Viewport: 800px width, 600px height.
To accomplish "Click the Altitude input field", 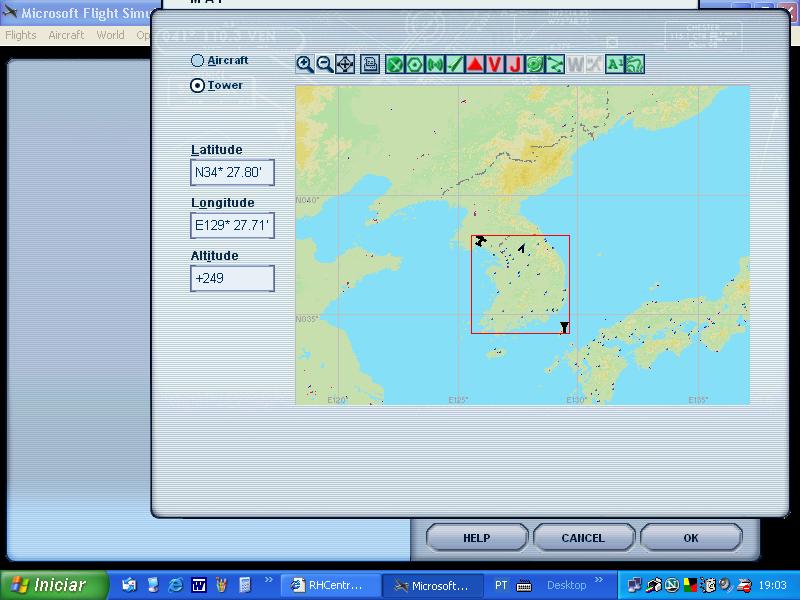I will (232, 278).
